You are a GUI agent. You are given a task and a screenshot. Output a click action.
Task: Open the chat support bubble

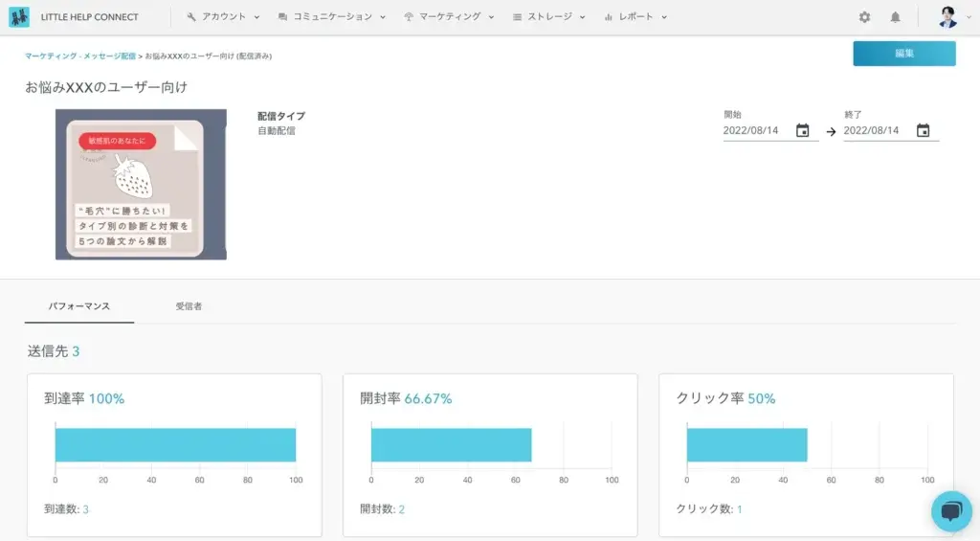coord(951,512)
